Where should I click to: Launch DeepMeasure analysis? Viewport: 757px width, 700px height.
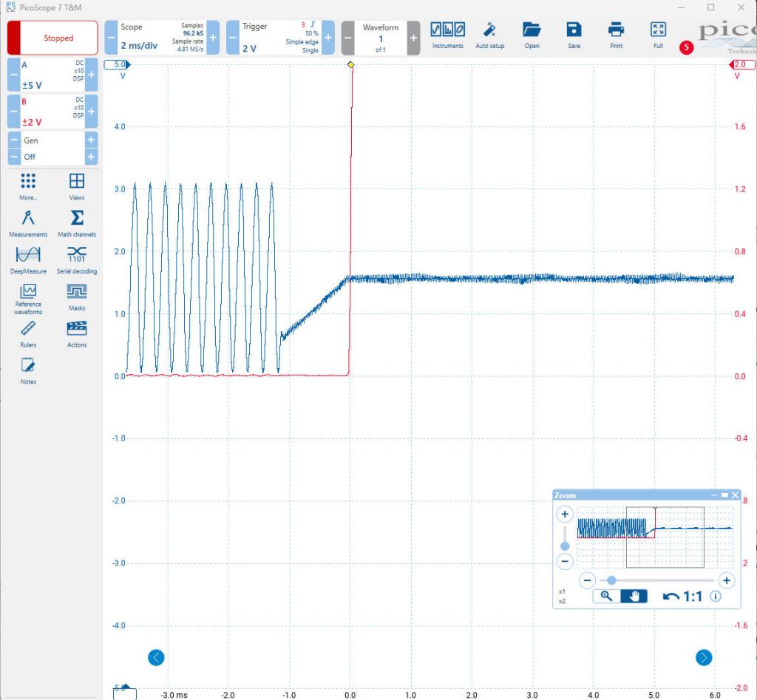coord(28,259)
